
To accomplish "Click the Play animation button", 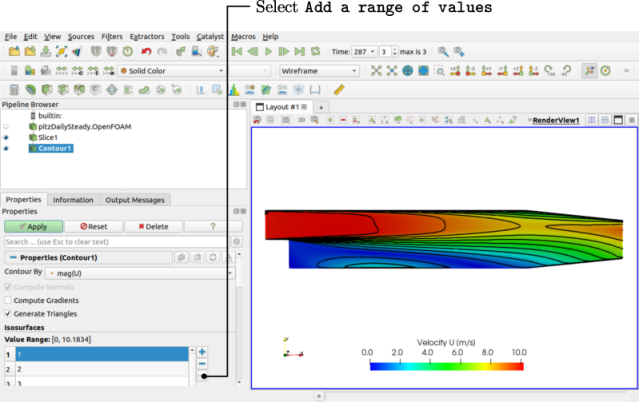I will click(269, 51).
